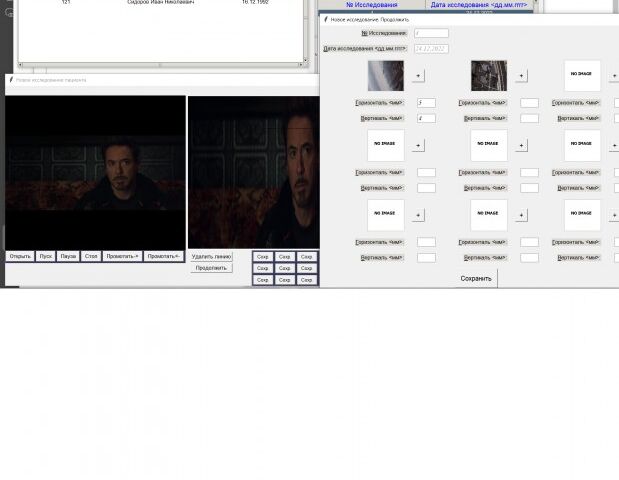The height and width of the screenshot is (480, 619).
Task: Click the bottom-right Сохр button in the grid
Action: pyautogui.click(x=307, y=279)
